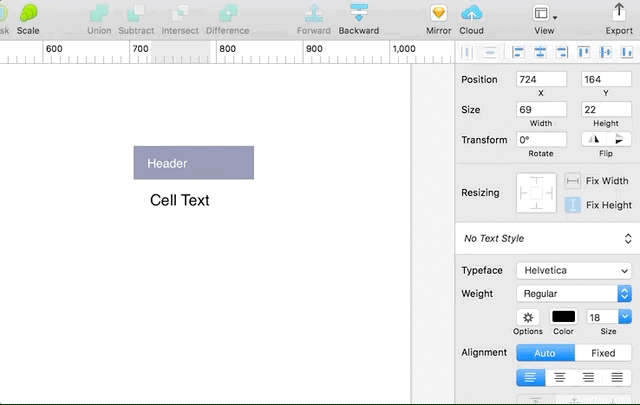Select the Cell Text layer on canvas
The image size is (640, 405).
[x=180, y=200]
